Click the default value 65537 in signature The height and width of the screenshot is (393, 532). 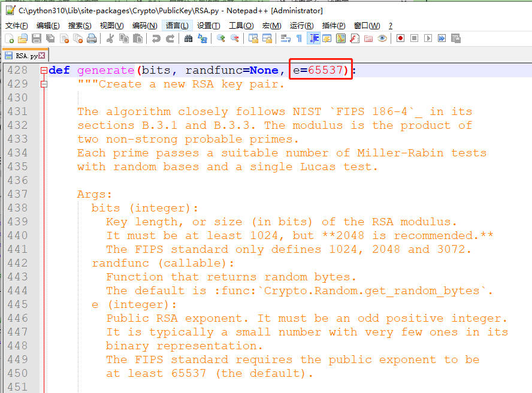(325, 70)
